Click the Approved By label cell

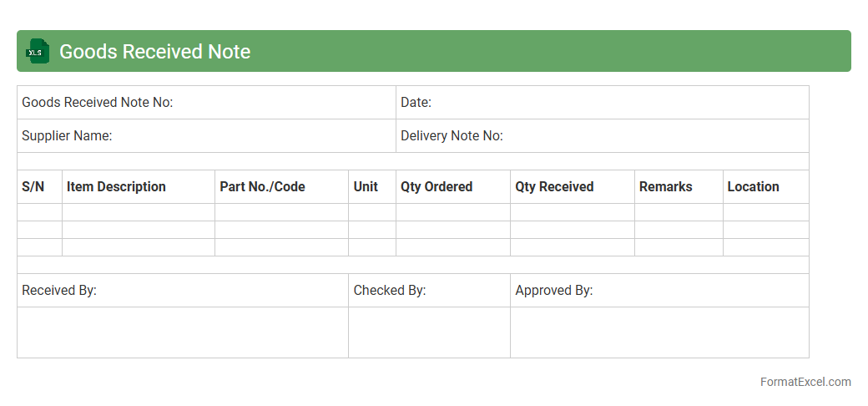pyautogui.click(x=659, y=291)
